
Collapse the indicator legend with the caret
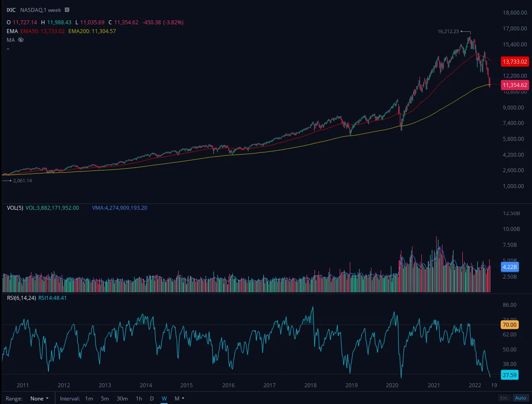coord(8,49)
